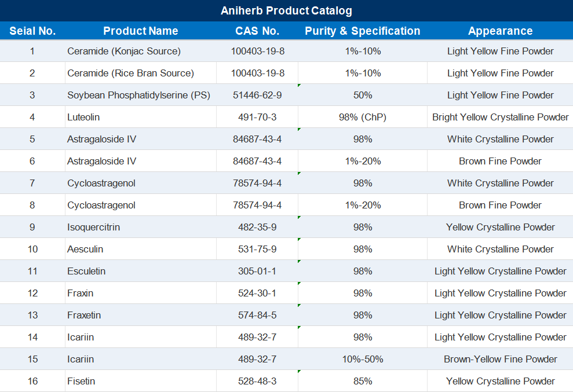Select the Seial No. column header
The image size is (573, 392).
click(x=32, y=31)
